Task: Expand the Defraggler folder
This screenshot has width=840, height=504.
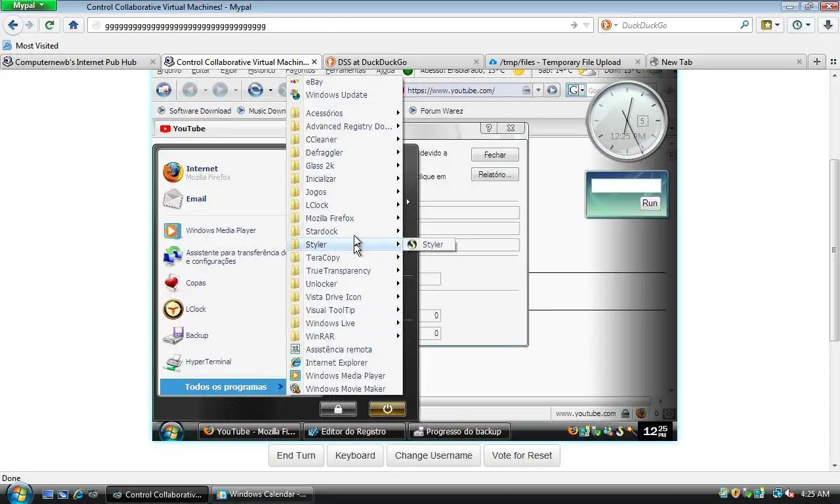Action: tap(345, 153)
